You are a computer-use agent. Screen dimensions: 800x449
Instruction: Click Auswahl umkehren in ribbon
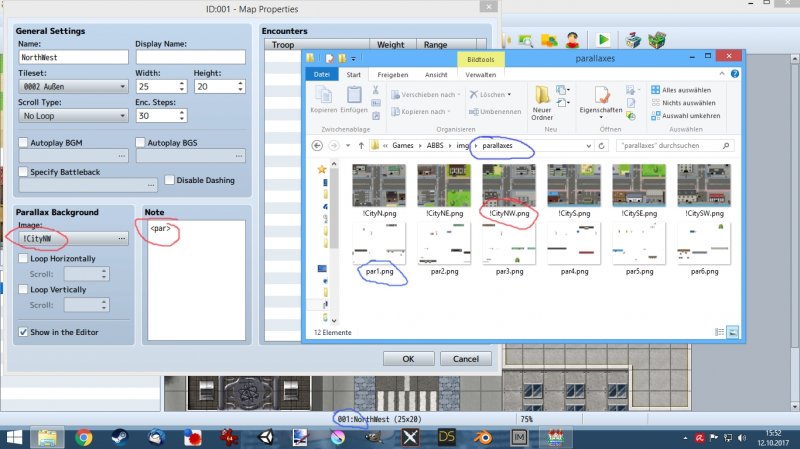coord(686,116)
